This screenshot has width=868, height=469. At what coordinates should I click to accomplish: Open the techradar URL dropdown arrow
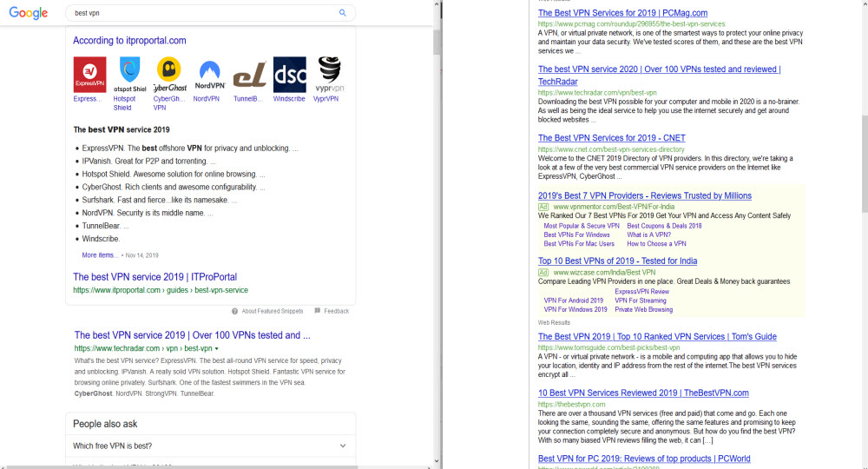point(216,349)
